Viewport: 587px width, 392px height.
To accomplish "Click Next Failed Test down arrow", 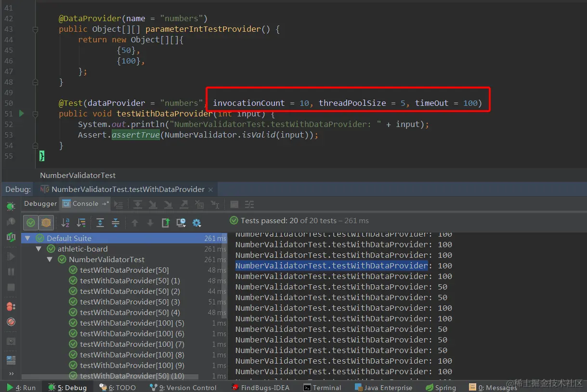I will click(150, 223).
